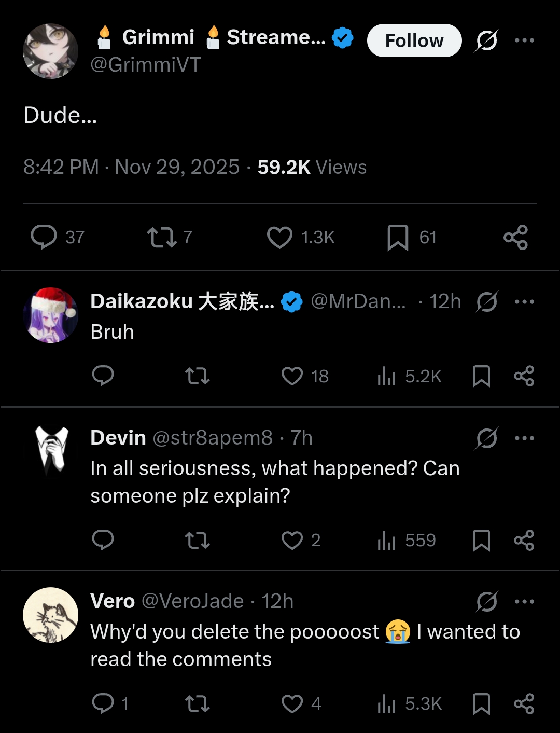Image resolution: width=560 pixels, height=733 pixels.
Task: Bookmark Grimmi's main post
Action: 398,238
